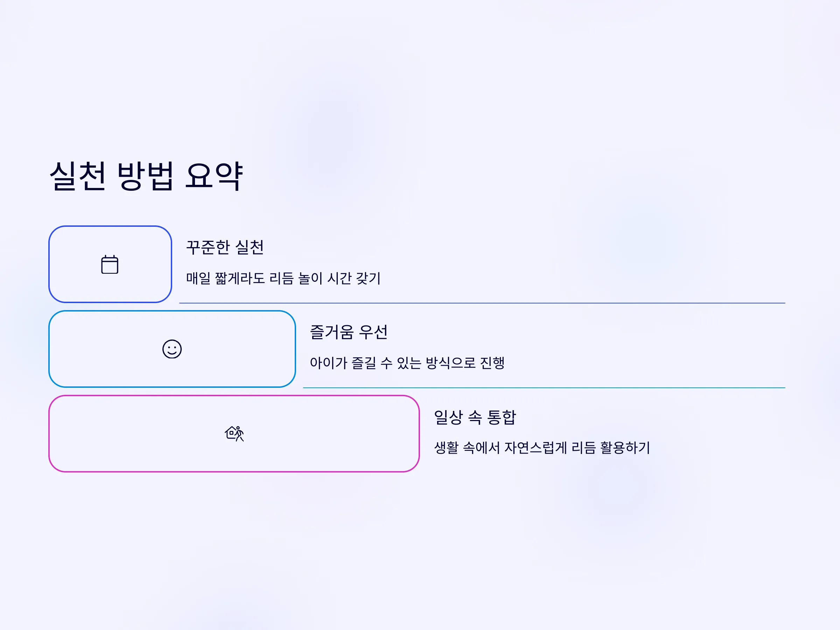840x630 pixels.
Task: Click the word 방법 in the slide title
Action: point(146,176)
